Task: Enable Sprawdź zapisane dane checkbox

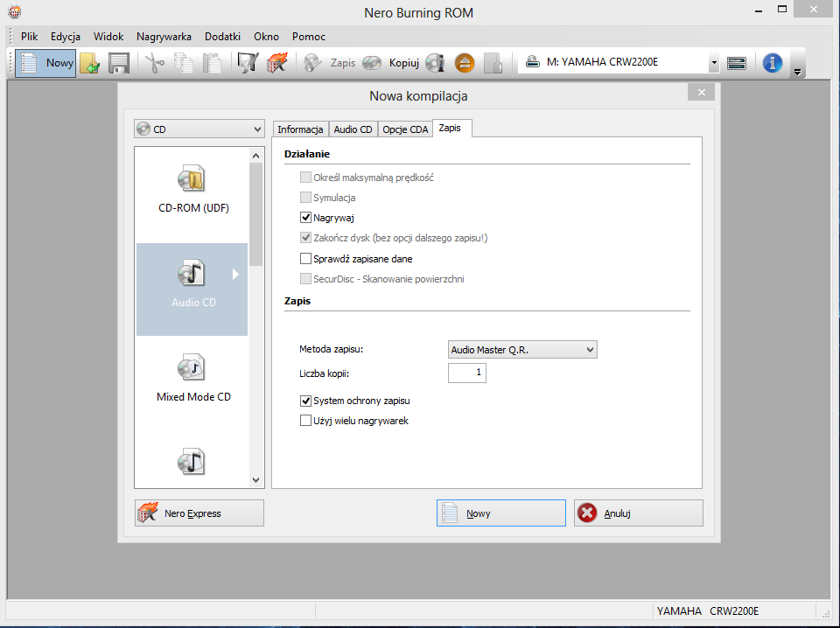Action: tap(305, 259)
